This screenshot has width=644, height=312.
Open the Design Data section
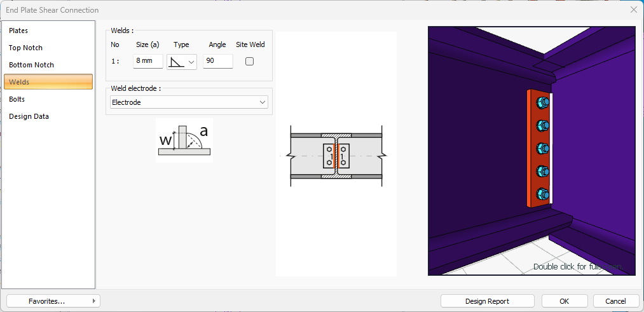[x=29, y=116]
